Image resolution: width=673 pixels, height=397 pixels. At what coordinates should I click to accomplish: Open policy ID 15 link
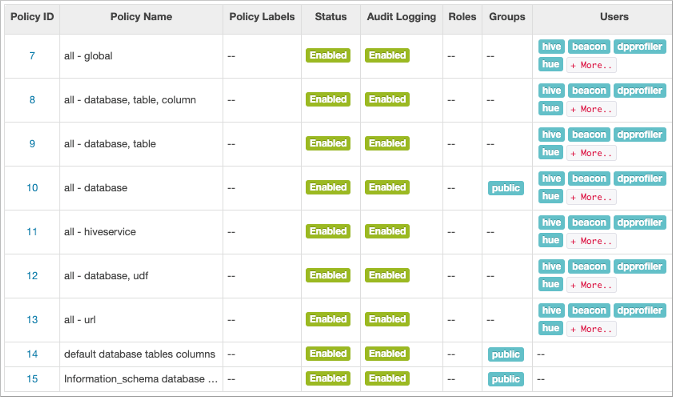32,379
